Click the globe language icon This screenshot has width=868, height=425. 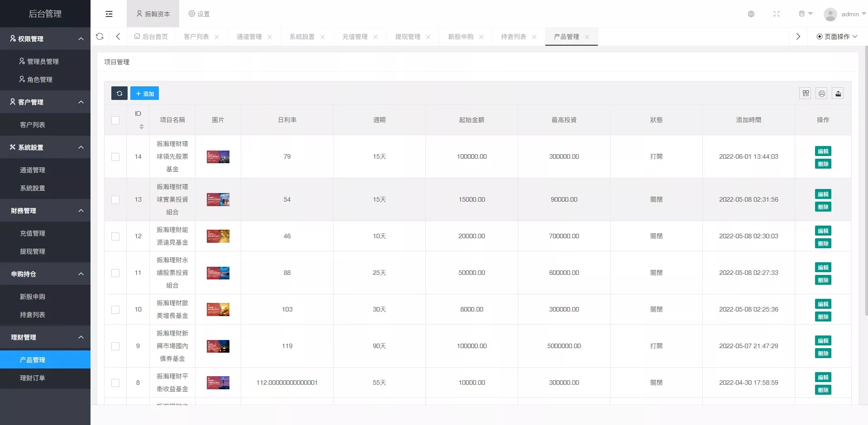click(751, 14)
